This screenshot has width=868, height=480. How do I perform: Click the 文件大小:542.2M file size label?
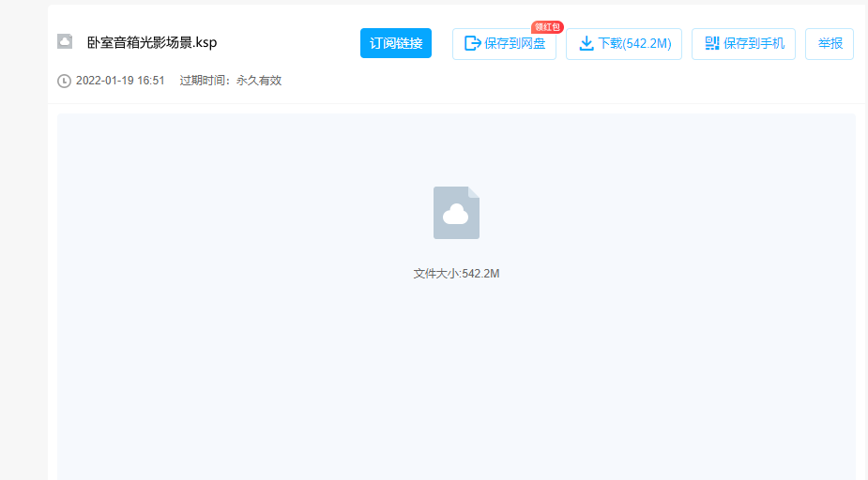(x=456, y=274)
